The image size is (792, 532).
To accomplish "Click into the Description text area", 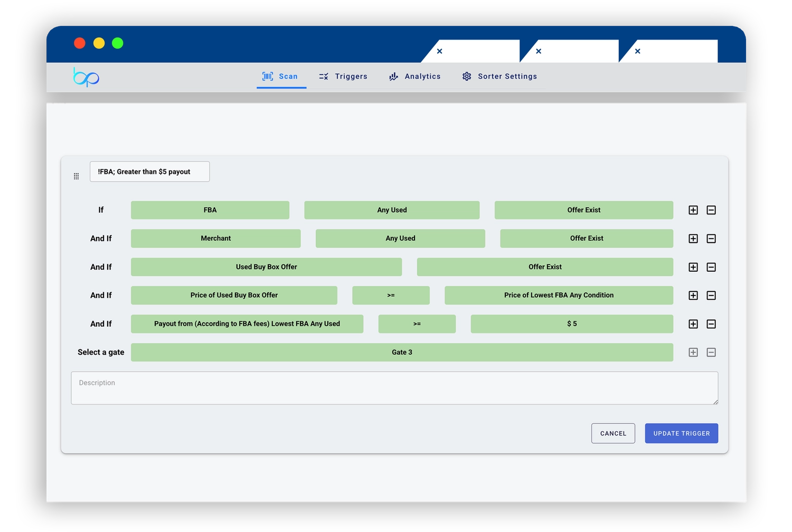I will 394,388.
